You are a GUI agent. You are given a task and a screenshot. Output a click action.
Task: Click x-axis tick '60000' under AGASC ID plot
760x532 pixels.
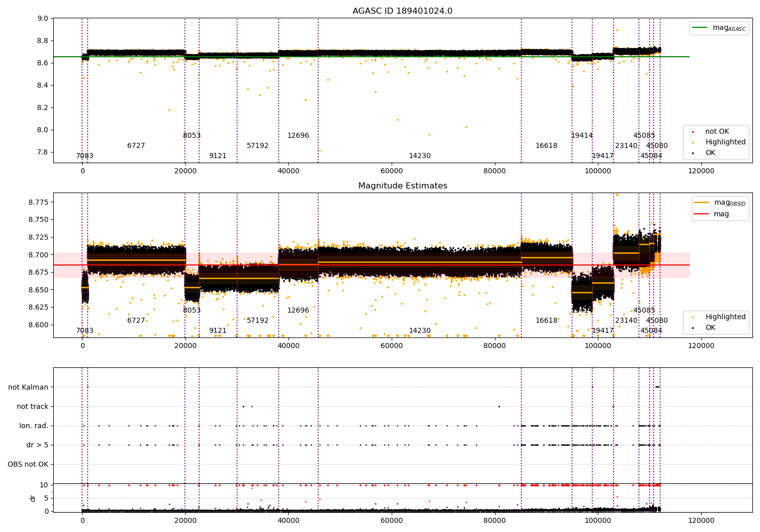pos(392,171)
